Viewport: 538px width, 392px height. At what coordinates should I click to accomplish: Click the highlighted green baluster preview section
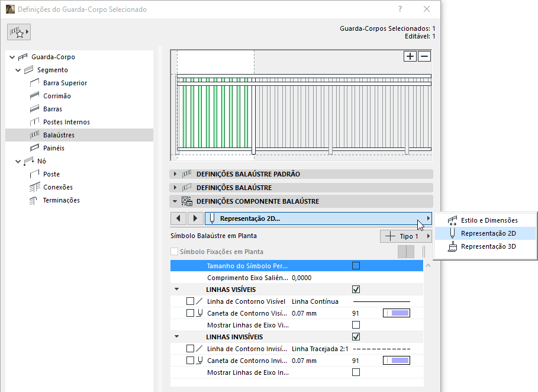tap(215, 113)
